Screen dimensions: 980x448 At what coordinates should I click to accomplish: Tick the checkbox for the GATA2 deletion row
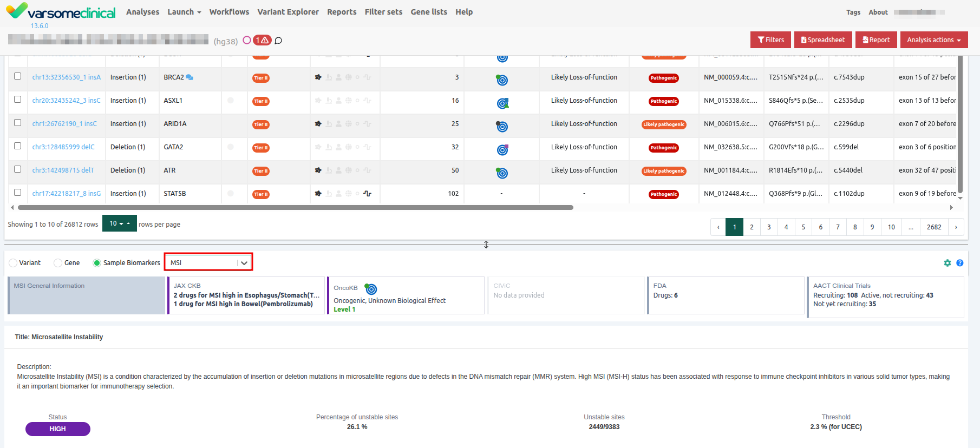18,146
